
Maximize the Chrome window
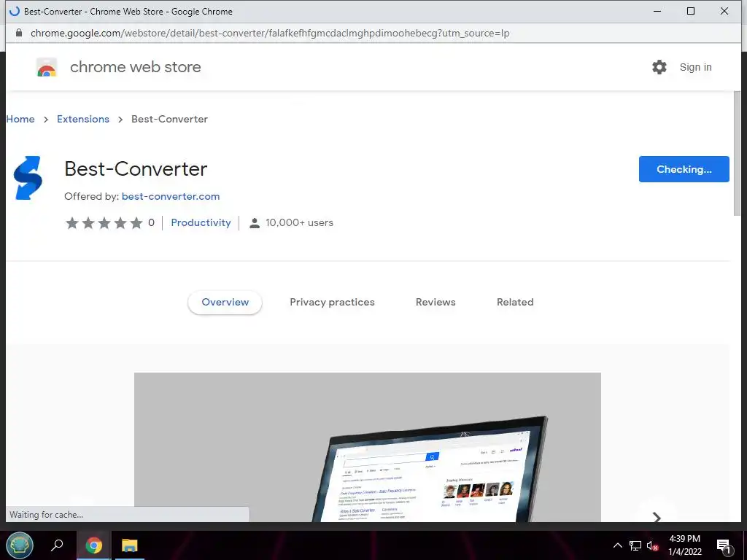coord(691,11)
